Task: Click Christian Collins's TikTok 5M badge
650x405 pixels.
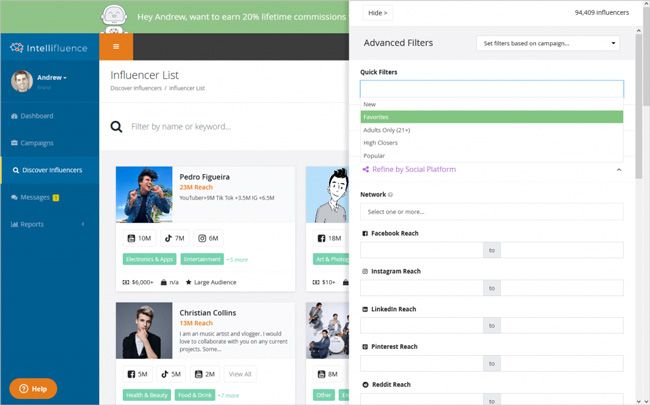Action: point(171,374)
